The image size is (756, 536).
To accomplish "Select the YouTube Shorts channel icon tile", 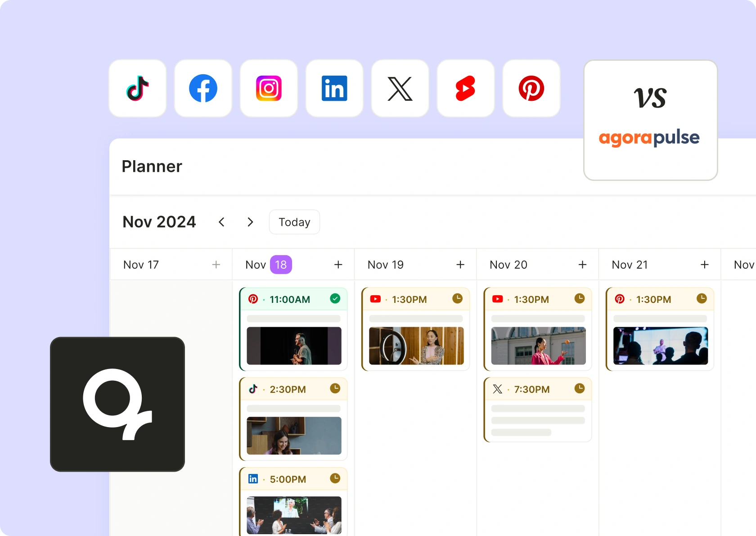I will point(466,89).
